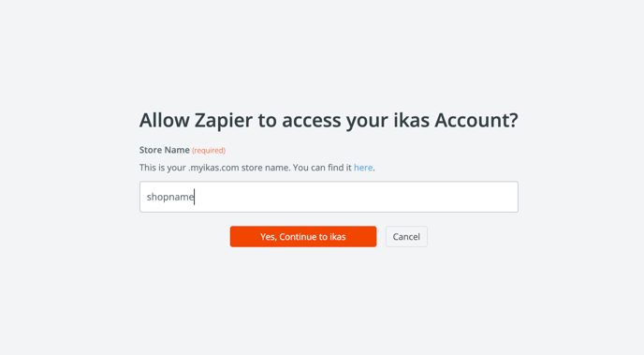
Task: Click the Yes, Continue to ikas button
Action: (x=303, y=237)
